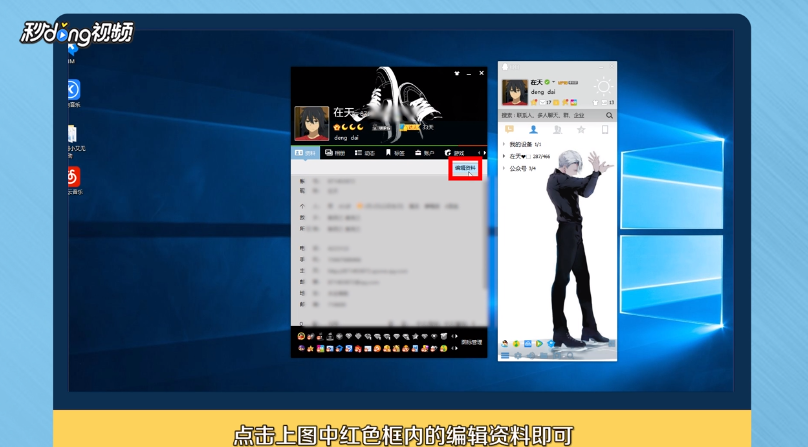Image resolution: width=808 pixels, height=447 pixels.
Task: Click the document file desktop icon
Action: (x=73, y=134)
